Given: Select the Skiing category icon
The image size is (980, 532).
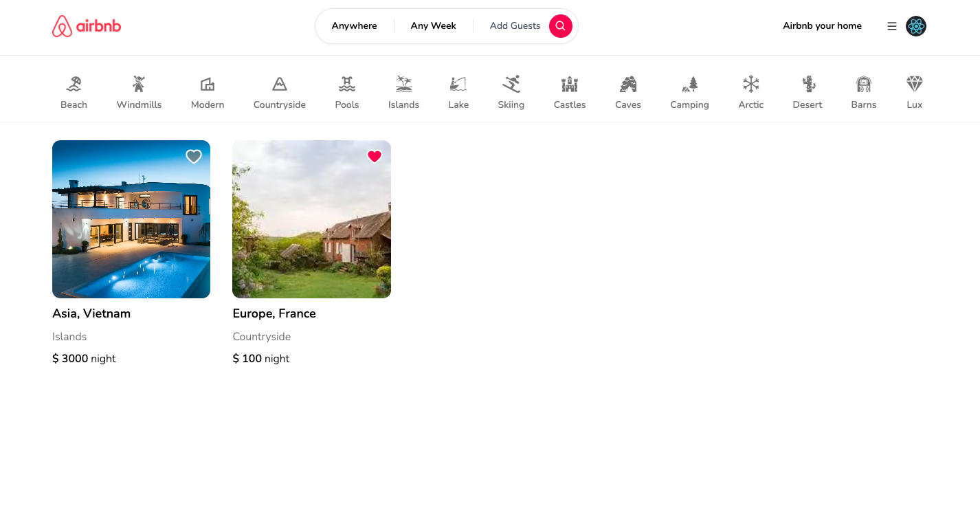Looking at the screenshot, I should pos(511,84).
